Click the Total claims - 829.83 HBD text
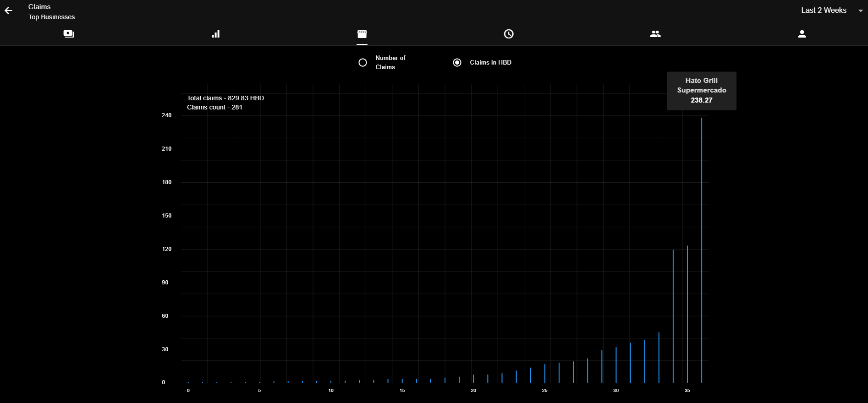 point(225,98)
